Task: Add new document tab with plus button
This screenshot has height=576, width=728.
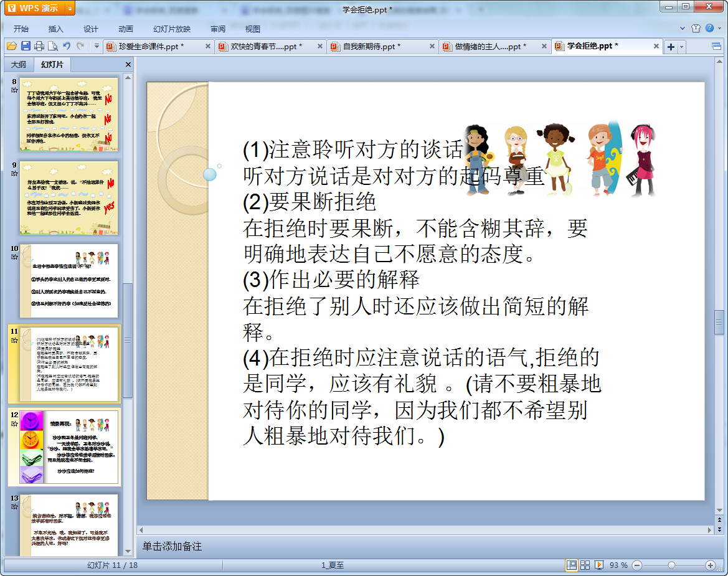Action: point(671,47)
